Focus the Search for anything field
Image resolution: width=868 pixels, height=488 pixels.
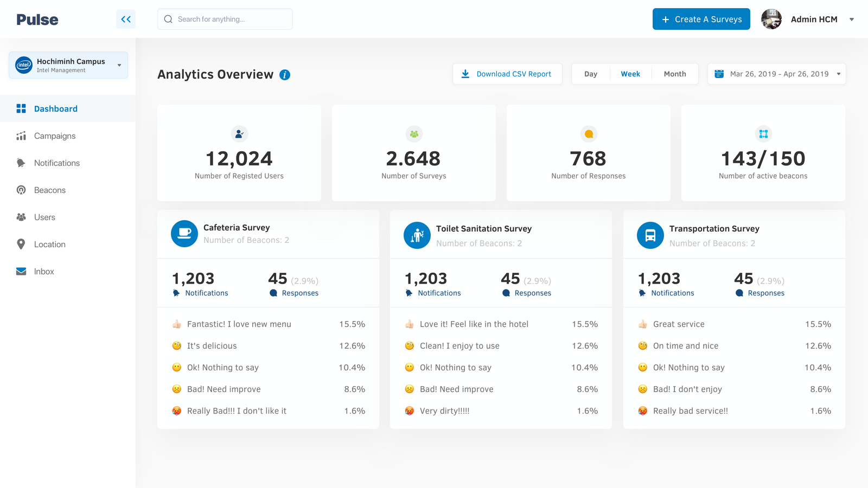pyautogui.click(x=225, y=19)
